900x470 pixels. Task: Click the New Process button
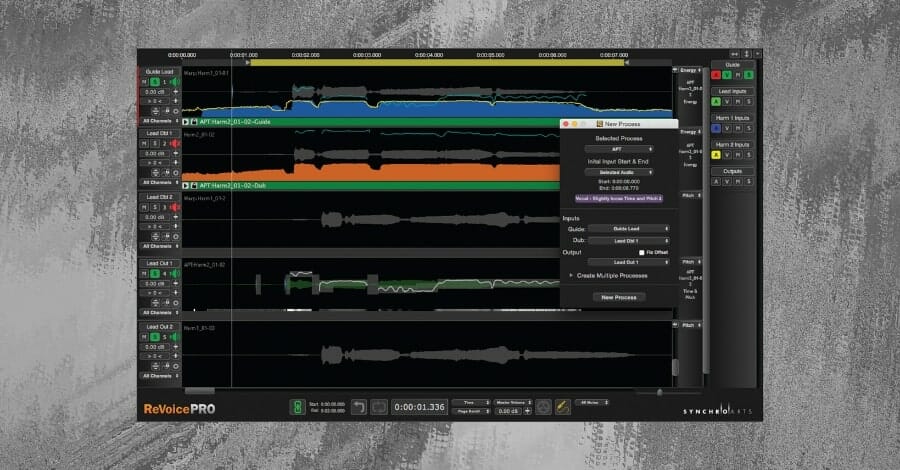point(619,297)
